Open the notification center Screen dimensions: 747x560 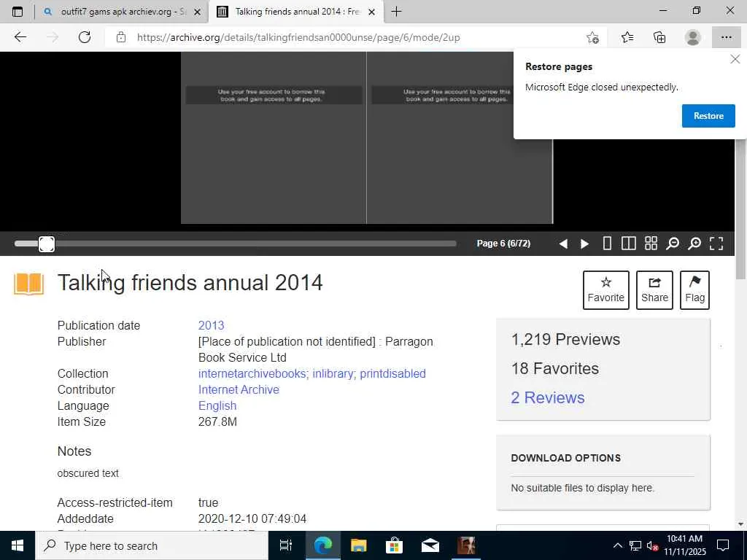[x=723, y=545]
